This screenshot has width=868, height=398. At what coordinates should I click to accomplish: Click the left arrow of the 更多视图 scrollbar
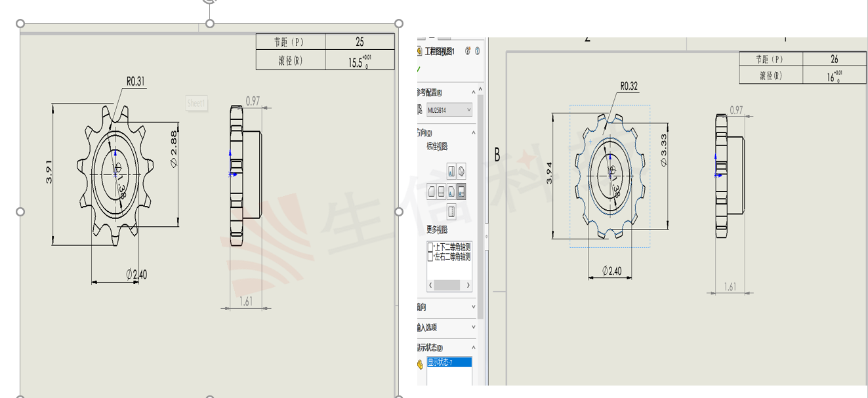pyautogui.click(x=430, y=285)
